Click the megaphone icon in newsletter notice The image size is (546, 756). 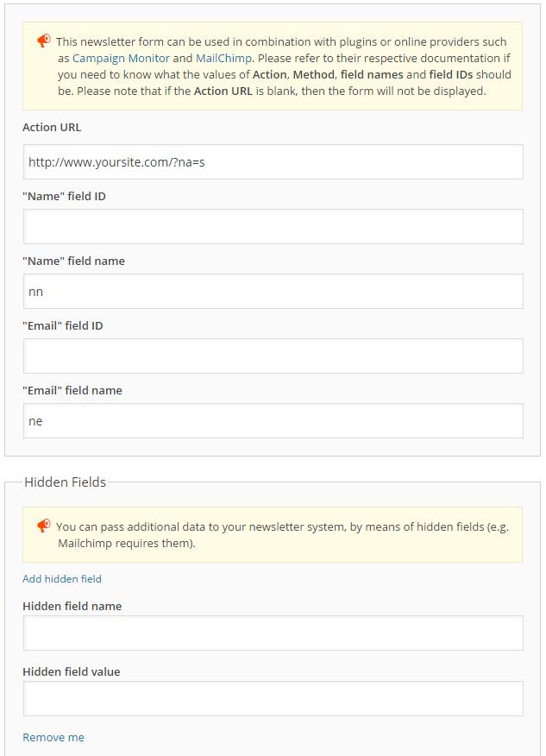pos(44,41)
